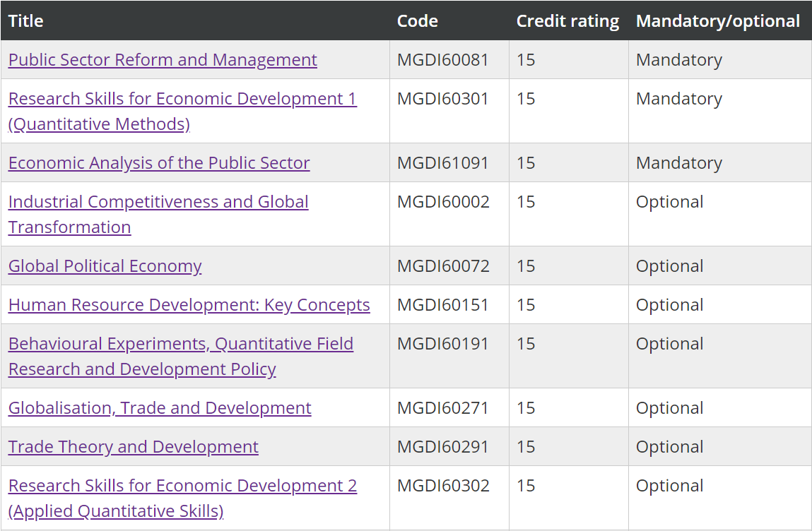Open Public Sector Reform and Management link
Image resolution: width=812 pixels, height=531 pixels.
coord(163,60)
